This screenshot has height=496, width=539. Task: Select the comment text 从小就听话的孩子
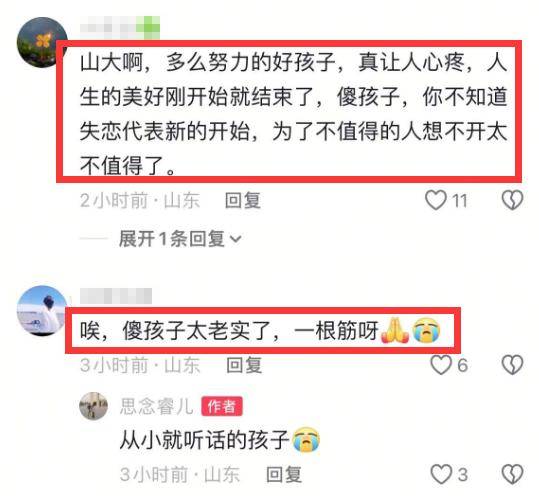(x=204, y=440)
